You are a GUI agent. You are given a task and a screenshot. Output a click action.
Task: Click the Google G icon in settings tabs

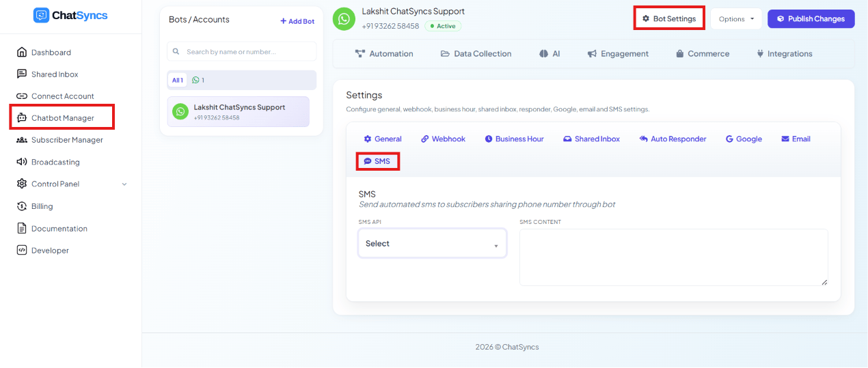(729, 139)
